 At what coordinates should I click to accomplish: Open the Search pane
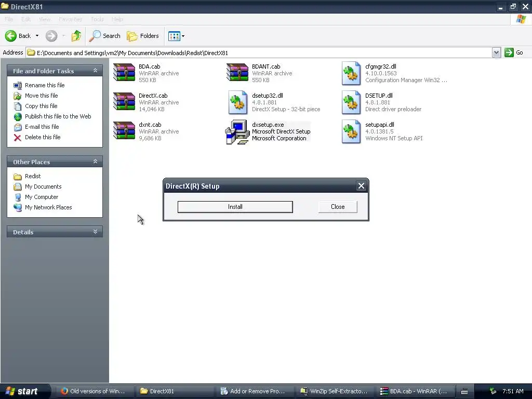pos(104,36)
